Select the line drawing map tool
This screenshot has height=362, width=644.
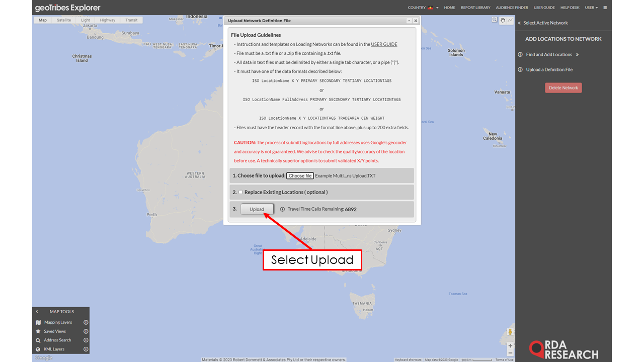510,20
